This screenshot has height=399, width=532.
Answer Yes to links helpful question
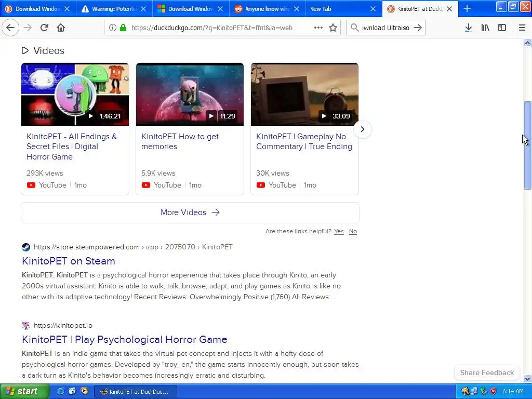coord(339,231)
